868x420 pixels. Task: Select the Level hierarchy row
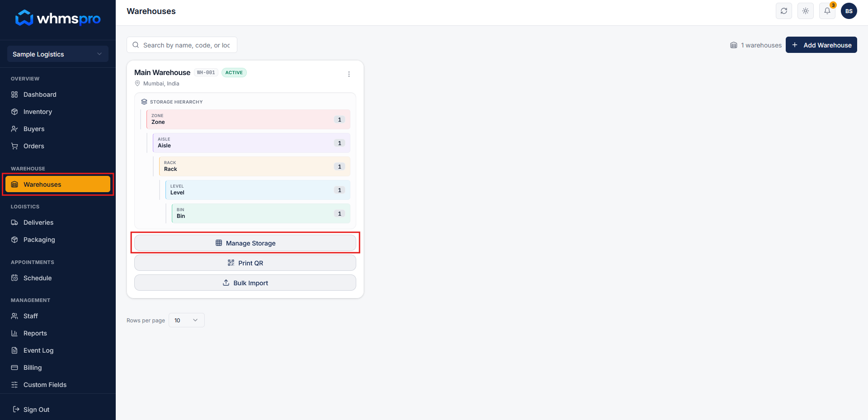pyautogui.click(x=258, y=190)
